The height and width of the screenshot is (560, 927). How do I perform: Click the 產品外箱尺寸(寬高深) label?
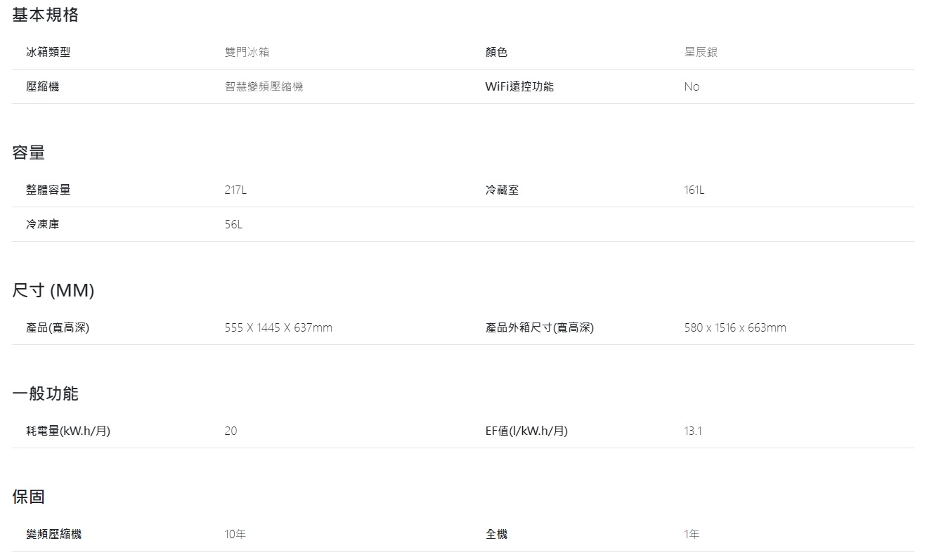(x=539, y=327)
